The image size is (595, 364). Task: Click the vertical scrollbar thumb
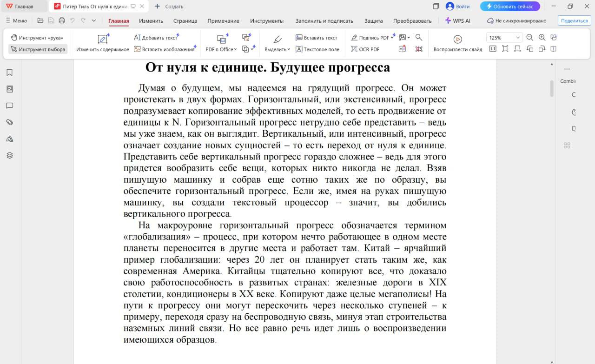[552, 88]
